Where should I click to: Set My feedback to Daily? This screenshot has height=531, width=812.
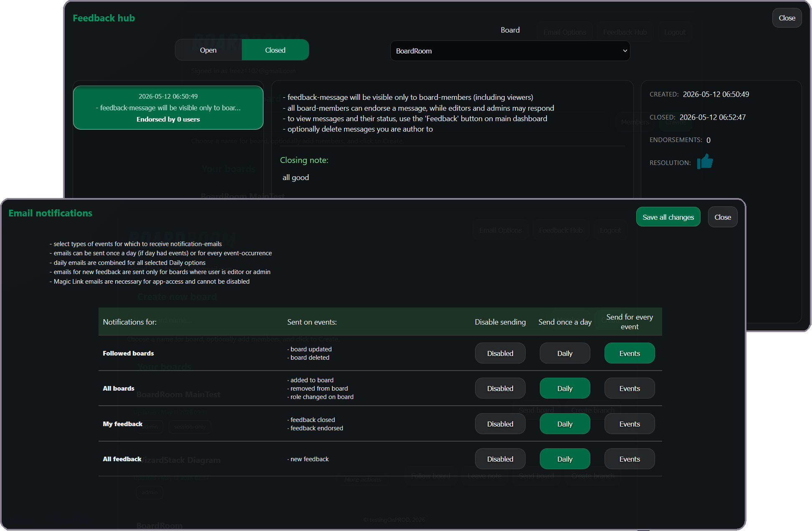coord(565,424)
